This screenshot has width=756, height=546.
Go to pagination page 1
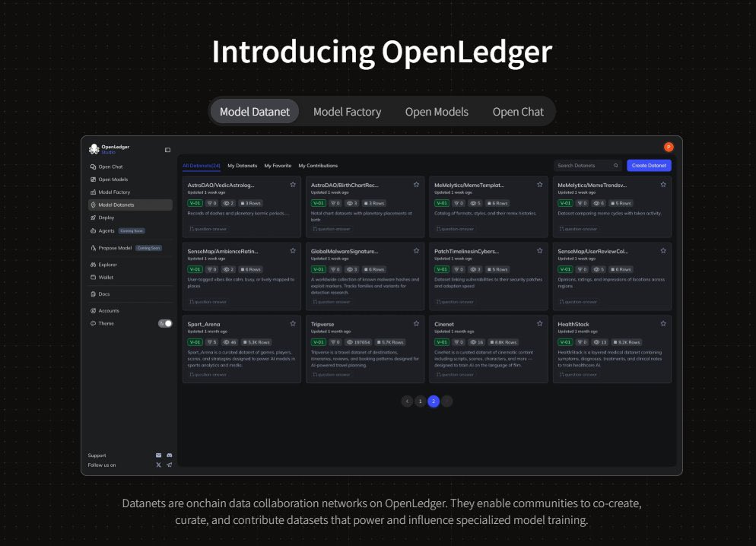(x=421, y=401)
